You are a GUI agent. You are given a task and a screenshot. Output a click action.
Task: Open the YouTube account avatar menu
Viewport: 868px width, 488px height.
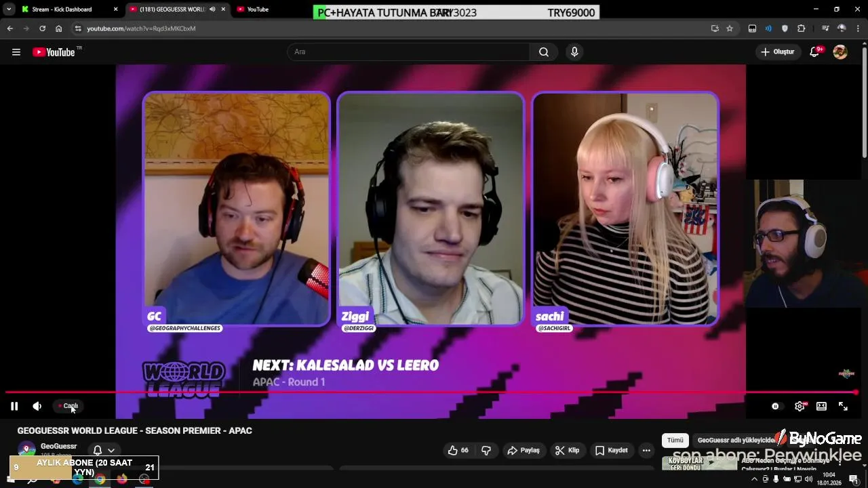[x=840, y=52]
